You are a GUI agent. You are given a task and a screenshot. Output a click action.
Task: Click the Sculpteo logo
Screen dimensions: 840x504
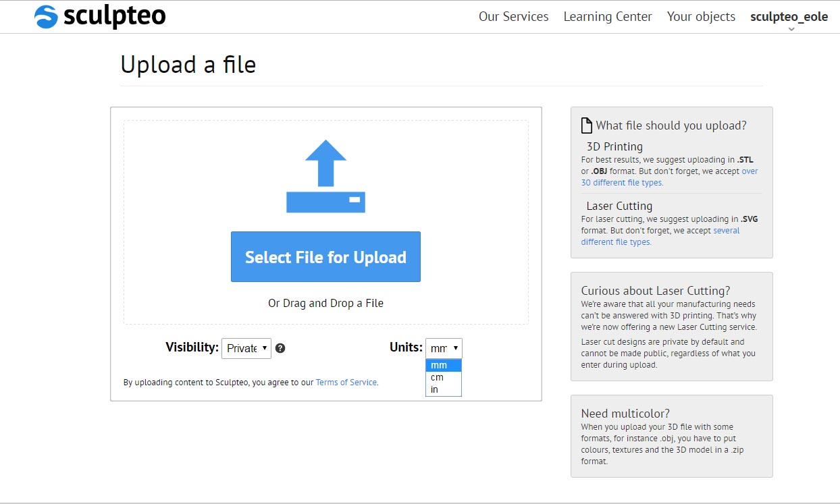click(x=100, y=16)
